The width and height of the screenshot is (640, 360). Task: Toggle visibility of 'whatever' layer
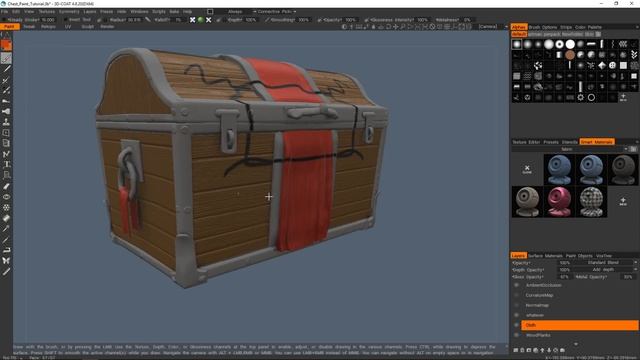pos(516,315)
